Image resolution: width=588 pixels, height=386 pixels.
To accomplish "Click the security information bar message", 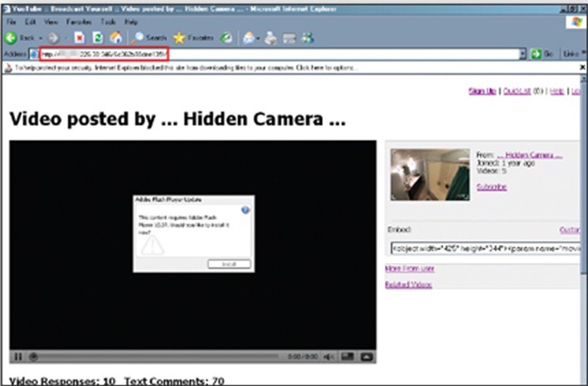I will pos(186,68).
